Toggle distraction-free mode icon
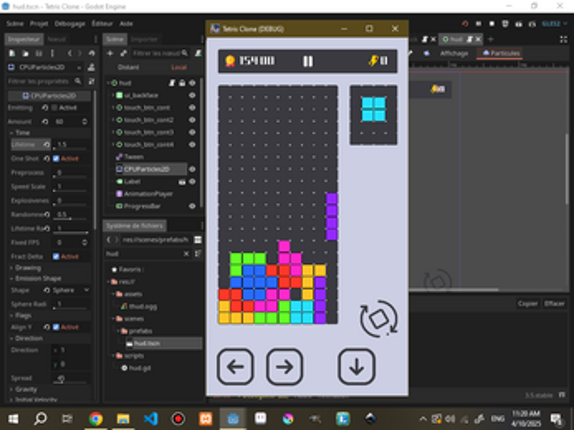The height and width of the screenshot is (430, 574). click(x=563, y=40)
